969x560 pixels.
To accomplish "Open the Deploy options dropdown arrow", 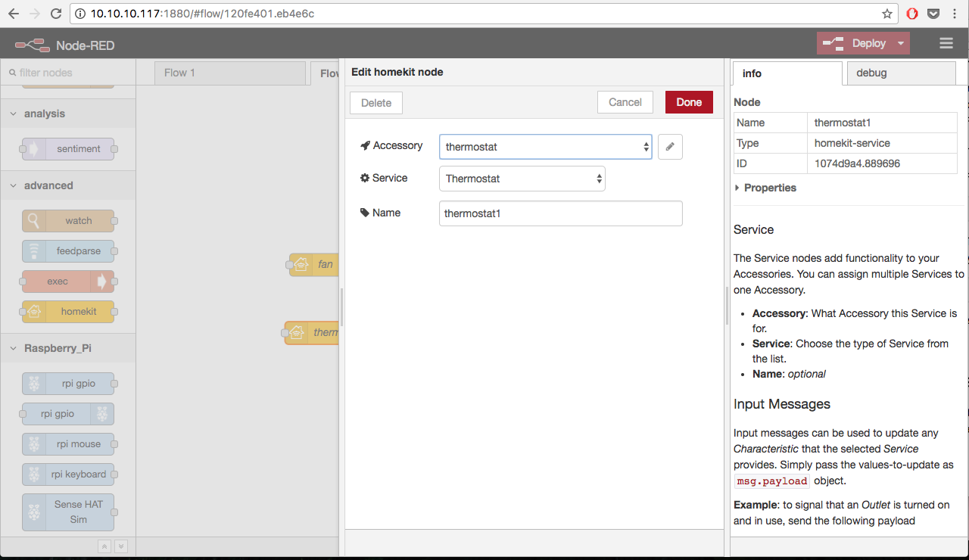I will pyautogui.click(x=901, y=43).
